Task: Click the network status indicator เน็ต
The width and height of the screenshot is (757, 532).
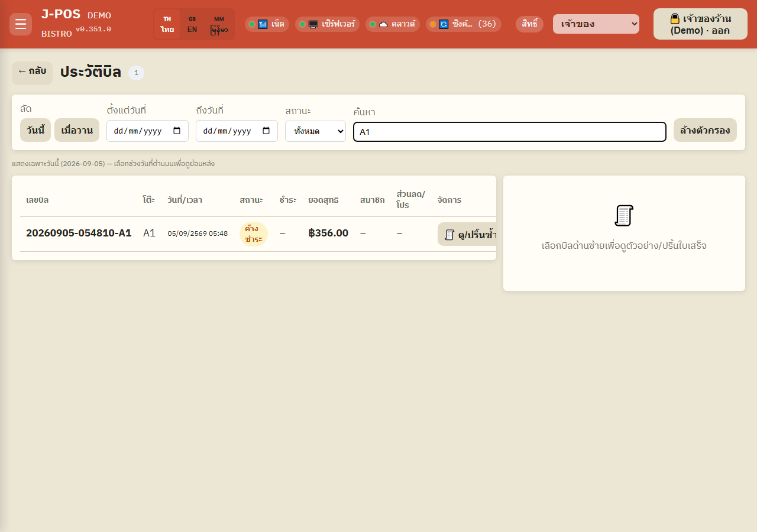Action: click(x=267, y=24)
